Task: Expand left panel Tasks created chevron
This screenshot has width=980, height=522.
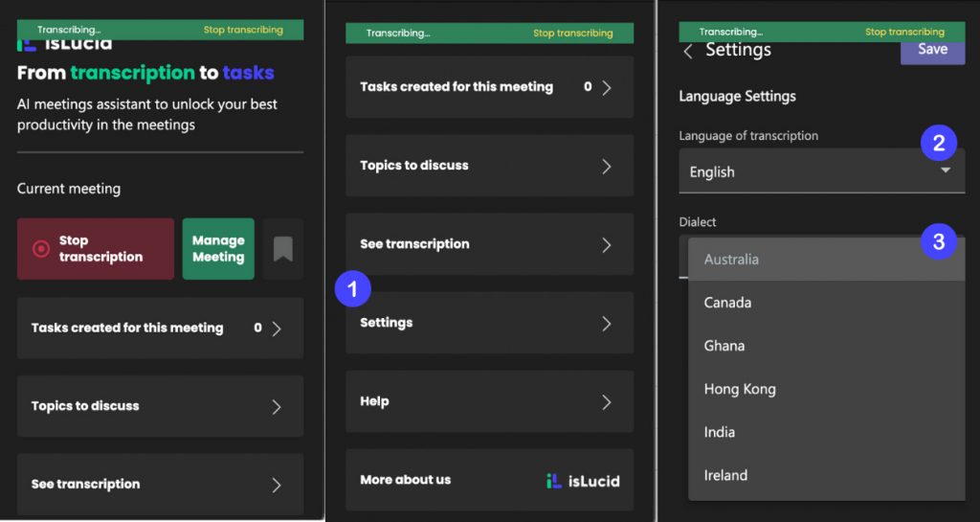Action: 277,329
